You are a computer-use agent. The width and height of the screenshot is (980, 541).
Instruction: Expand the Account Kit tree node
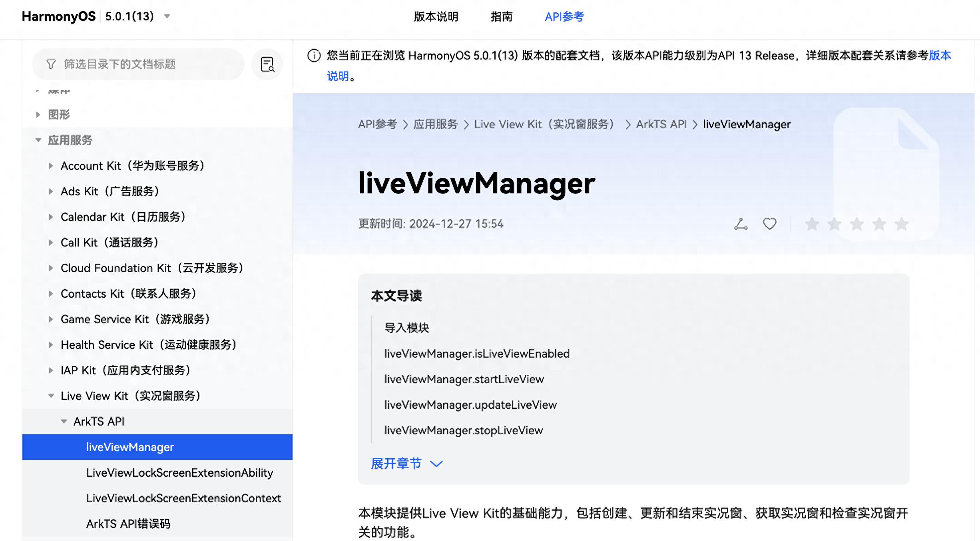point(52,166)
